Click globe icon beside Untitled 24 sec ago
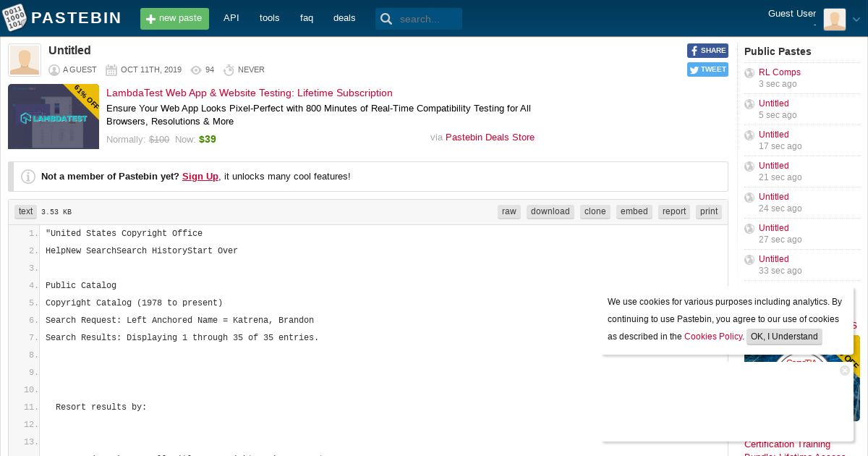868x456 pixels. pos(749,198)
